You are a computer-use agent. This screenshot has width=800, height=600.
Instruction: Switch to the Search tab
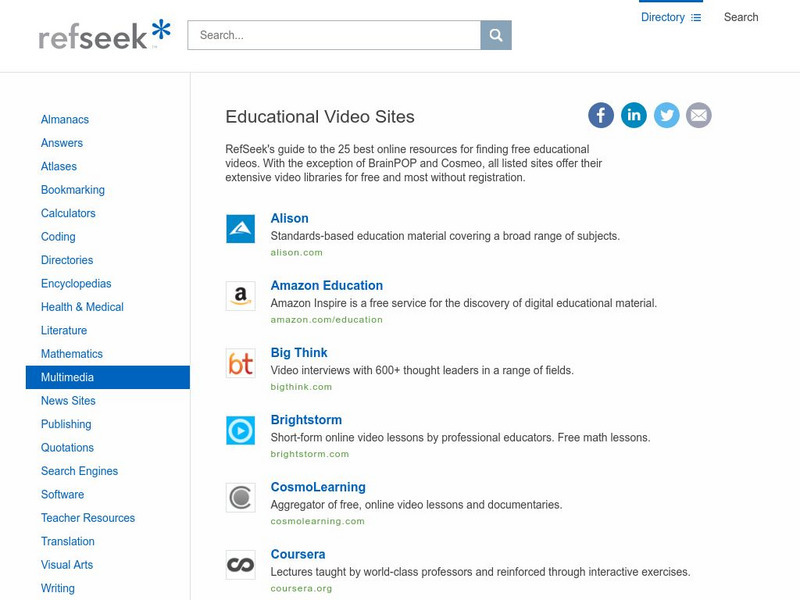pos(741,17)
